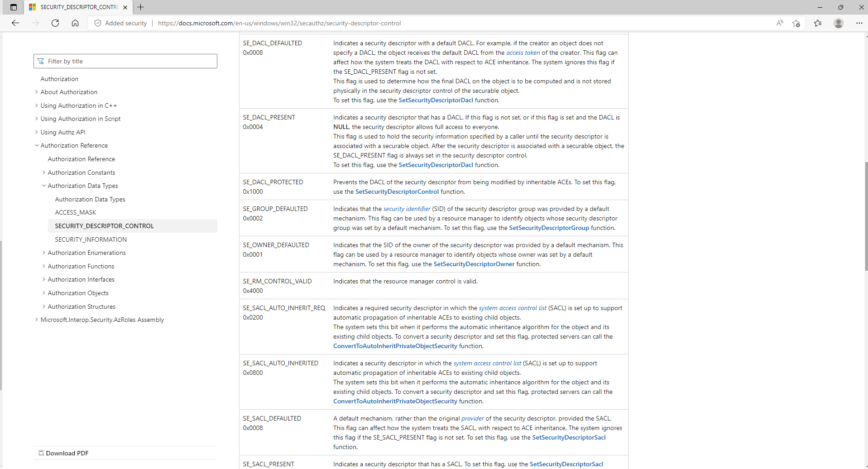Expand the About Authorization tree node
Viewport: 868px width, 469px height.
tap(37, 92)
